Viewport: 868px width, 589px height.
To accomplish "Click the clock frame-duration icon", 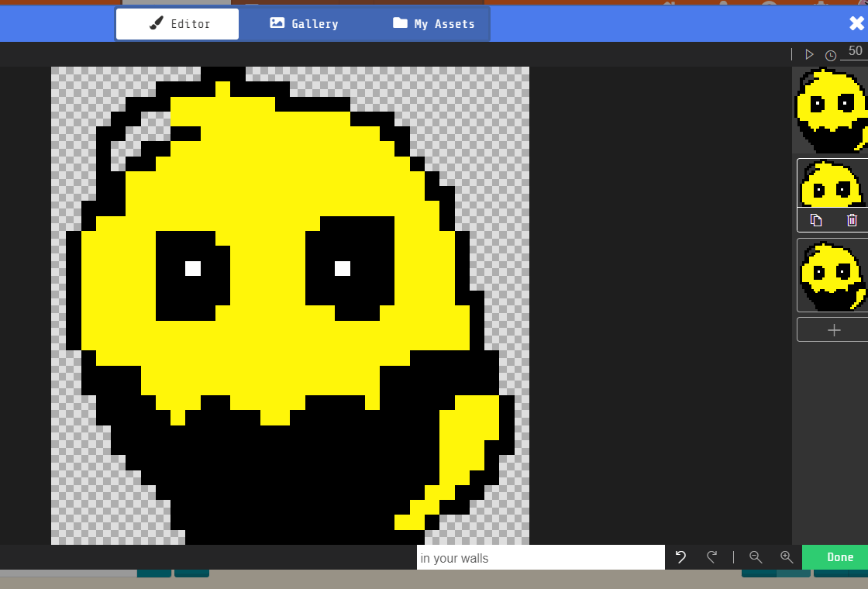I will click(x=830, y=54).
